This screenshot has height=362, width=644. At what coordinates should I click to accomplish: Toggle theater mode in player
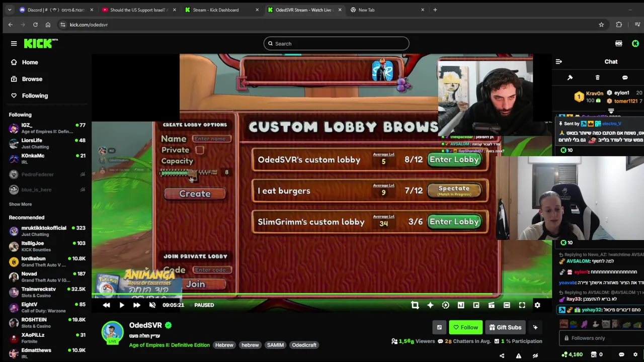(x=507, y=305)
